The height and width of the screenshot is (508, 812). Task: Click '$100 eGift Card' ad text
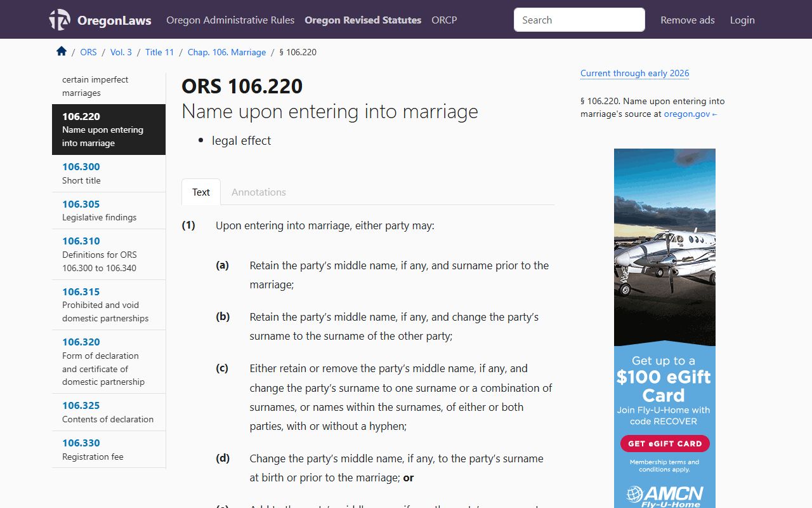664,386
